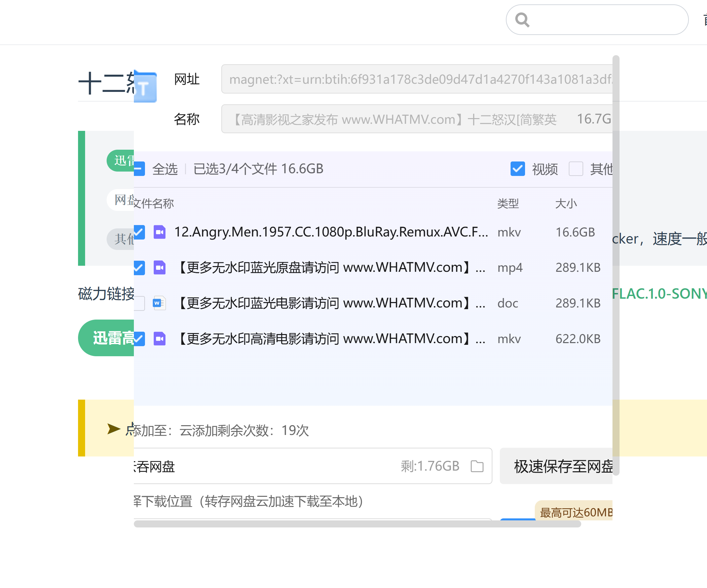This screenshot has width=707, height=588.
Task: Select the 更多无水印蓝光原盘 mp4 file name
Action: 331,268
